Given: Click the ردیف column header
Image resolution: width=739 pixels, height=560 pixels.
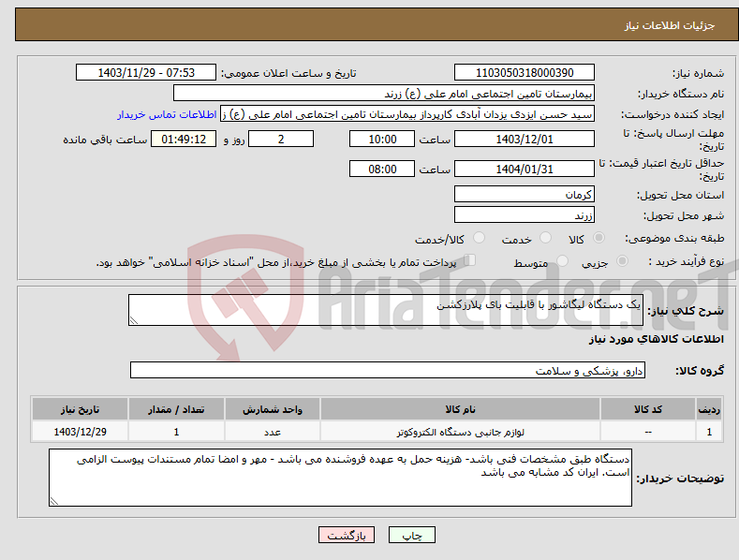Looking at the screenshot, I should 709,409.
